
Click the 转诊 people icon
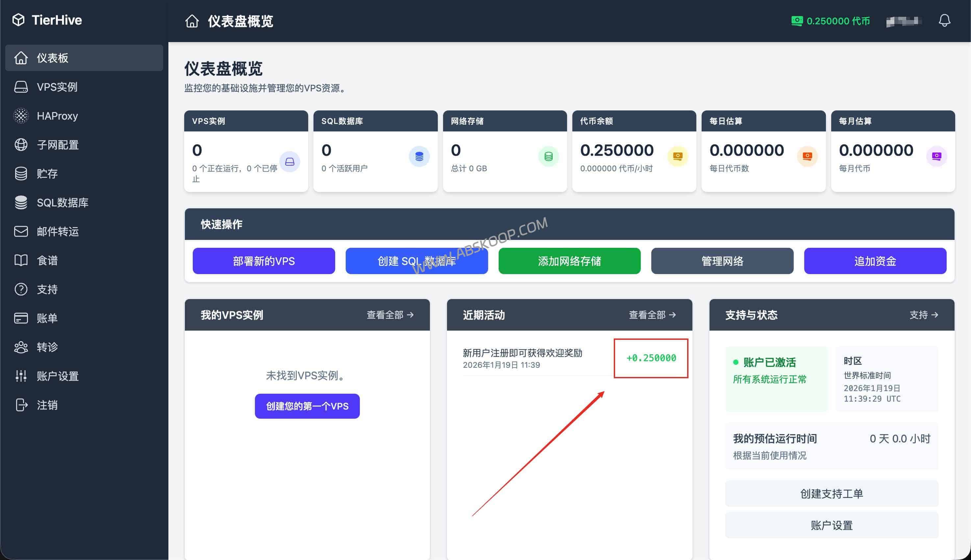(21, 347)
